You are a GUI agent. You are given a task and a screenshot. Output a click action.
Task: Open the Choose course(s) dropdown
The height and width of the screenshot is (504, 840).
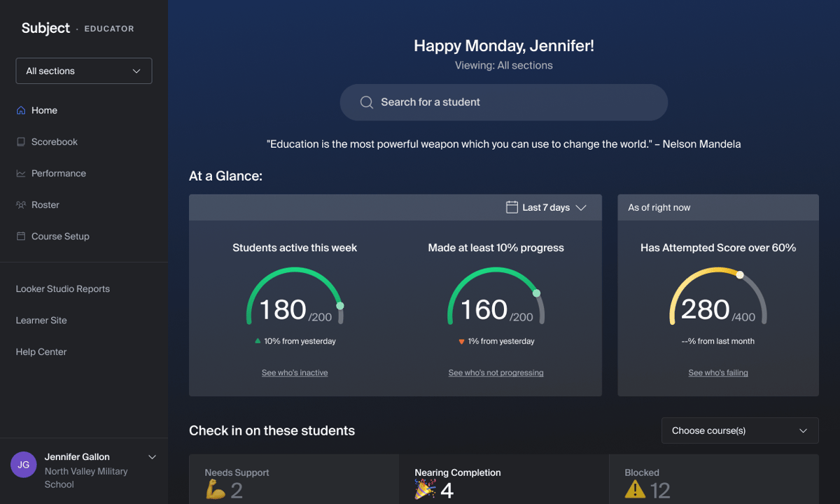740,430
